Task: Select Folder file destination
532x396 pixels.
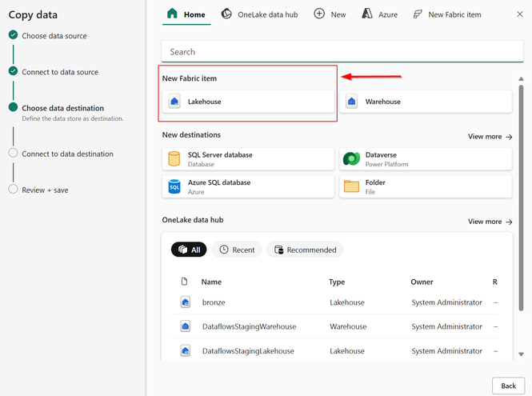Action: tap(426, 186)
